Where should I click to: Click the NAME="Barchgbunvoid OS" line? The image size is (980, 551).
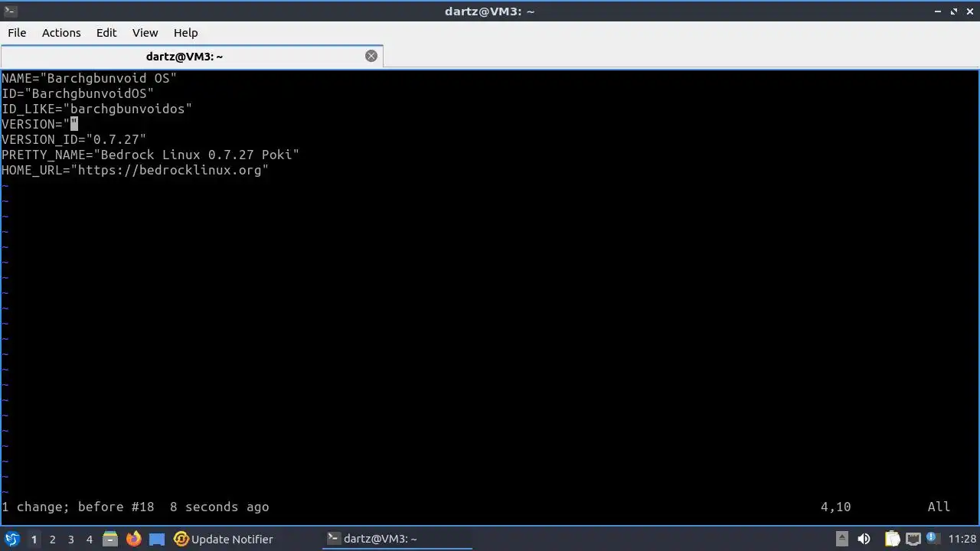tap(89, 78)
